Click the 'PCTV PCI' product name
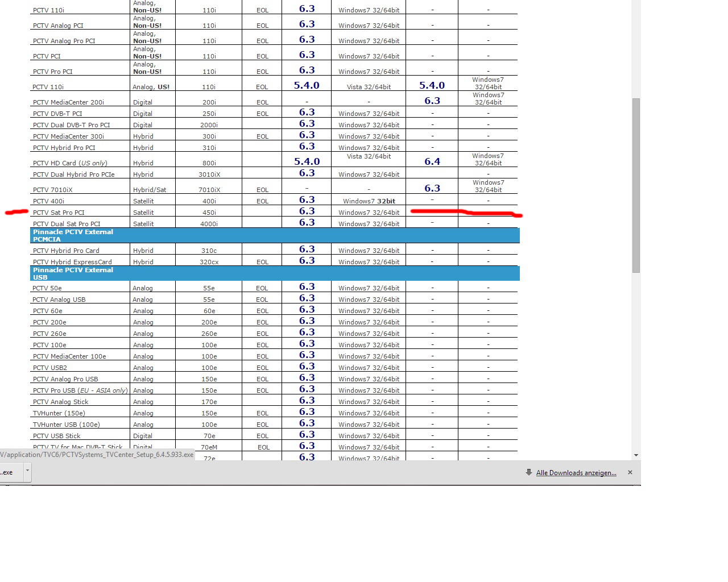728x582 pixels. coord(47,56)
